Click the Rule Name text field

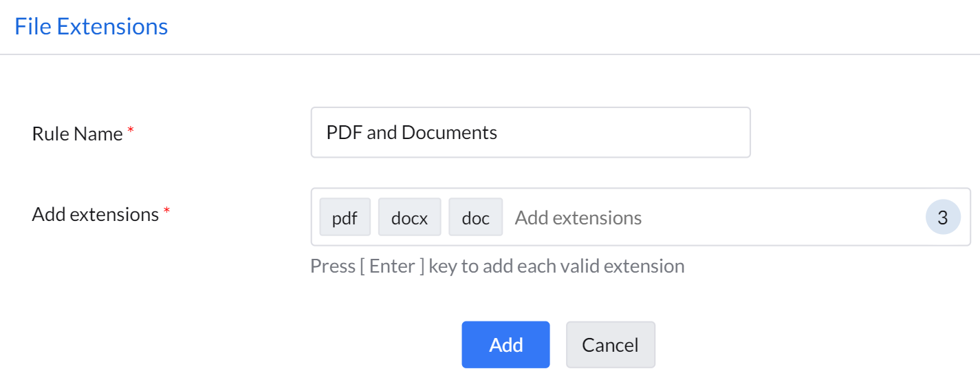coord(530,132)
